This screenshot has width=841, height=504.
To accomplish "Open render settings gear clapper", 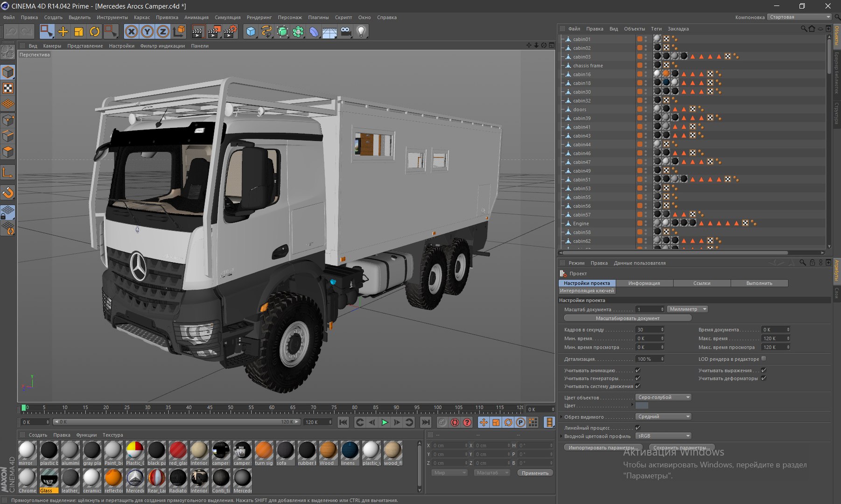I will (230, 31).
